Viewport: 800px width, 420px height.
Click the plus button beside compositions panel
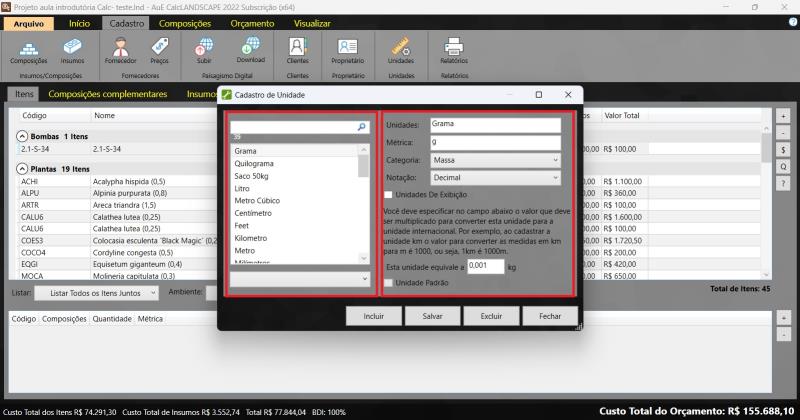coord(784,318)
